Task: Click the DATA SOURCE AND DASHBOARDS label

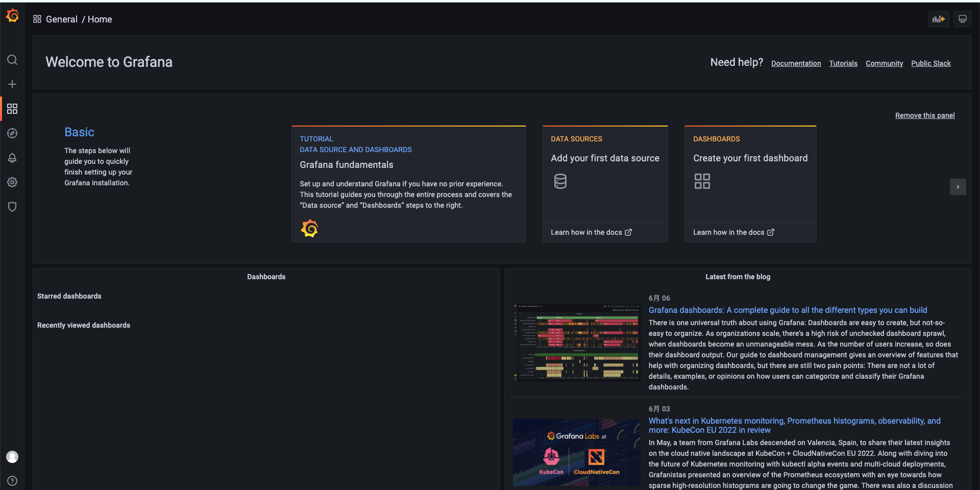Action: (356, 150)
